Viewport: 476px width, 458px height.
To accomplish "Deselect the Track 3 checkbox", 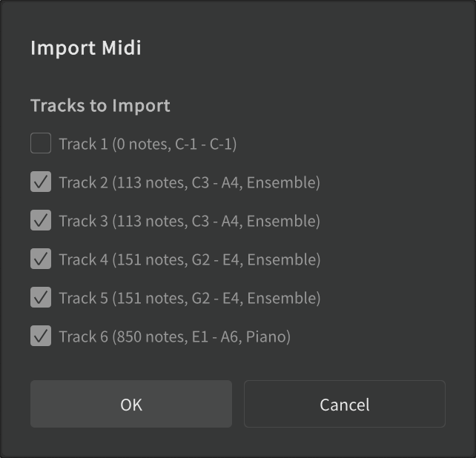I will tap(41, 220).
